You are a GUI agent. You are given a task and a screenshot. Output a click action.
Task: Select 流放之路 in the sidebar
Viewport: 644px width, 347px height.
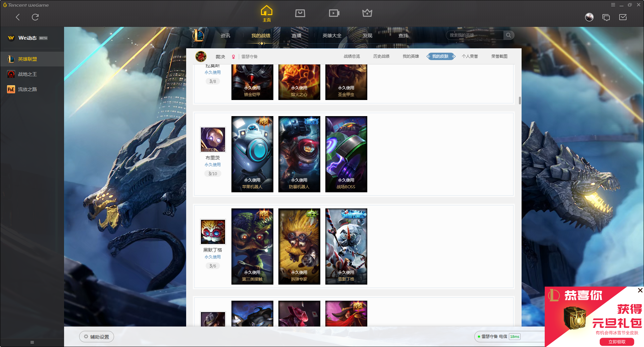[32, 89]
